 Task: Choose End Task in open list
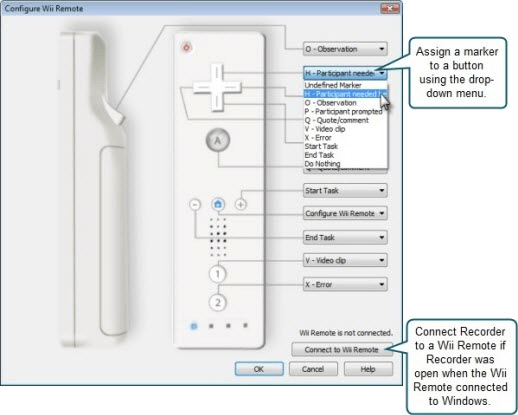click(345, 155)
